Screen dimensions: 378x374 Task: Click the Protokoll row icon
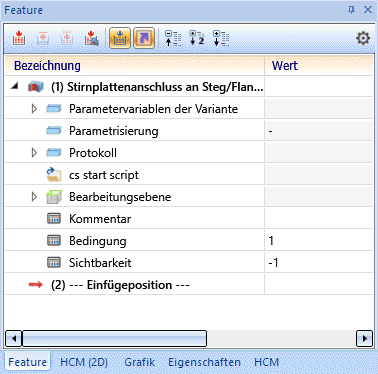point(54,153)
